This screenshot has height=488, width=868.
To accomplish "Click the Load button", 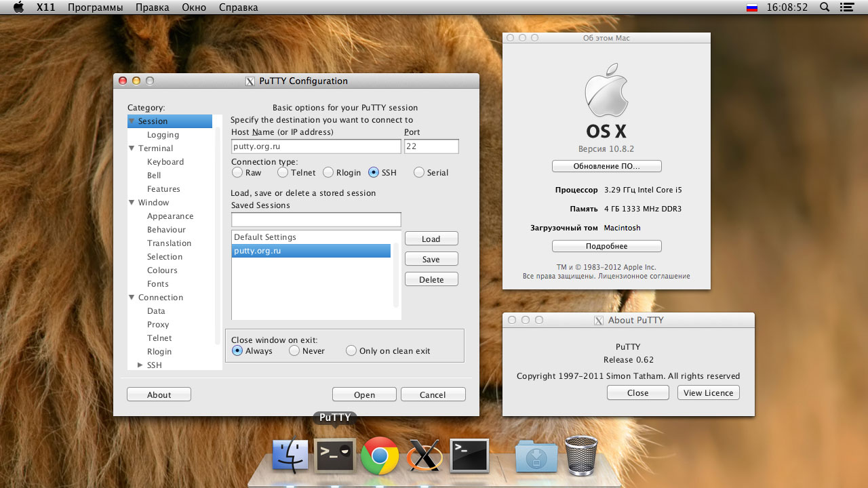I will coord(431,239).
